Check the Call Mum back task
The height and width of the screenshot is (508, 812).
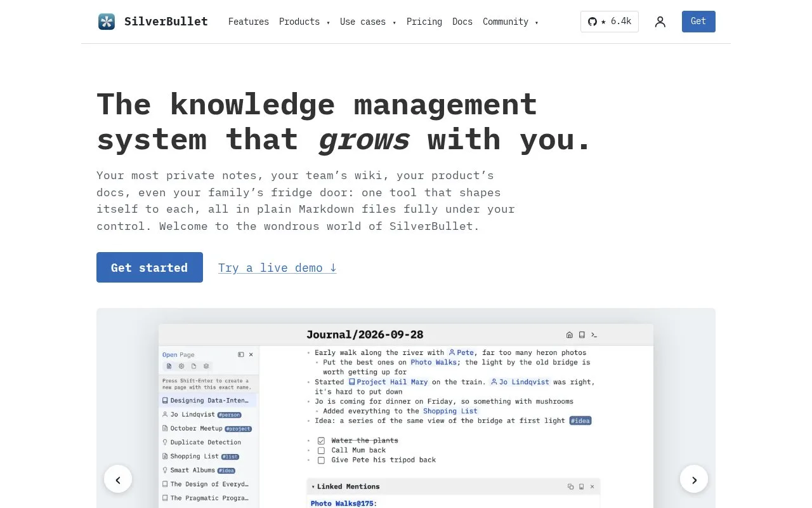click(321, 450)
